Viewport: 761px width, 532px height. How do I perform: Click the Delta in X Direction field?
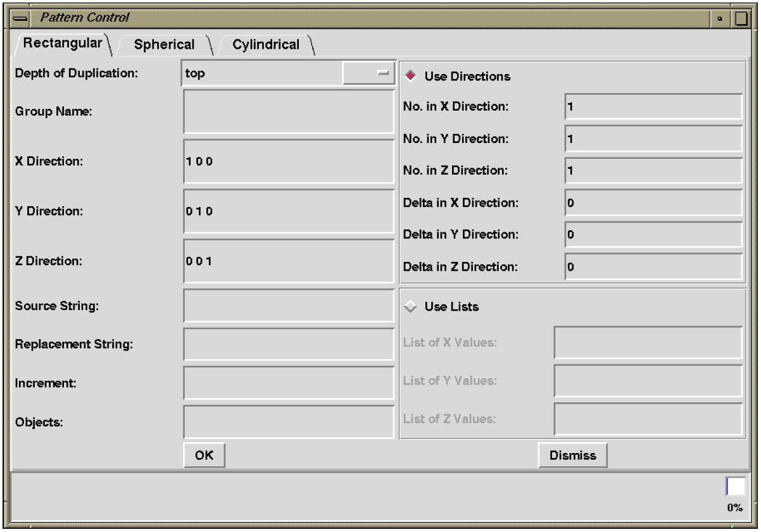click(653, 202)
